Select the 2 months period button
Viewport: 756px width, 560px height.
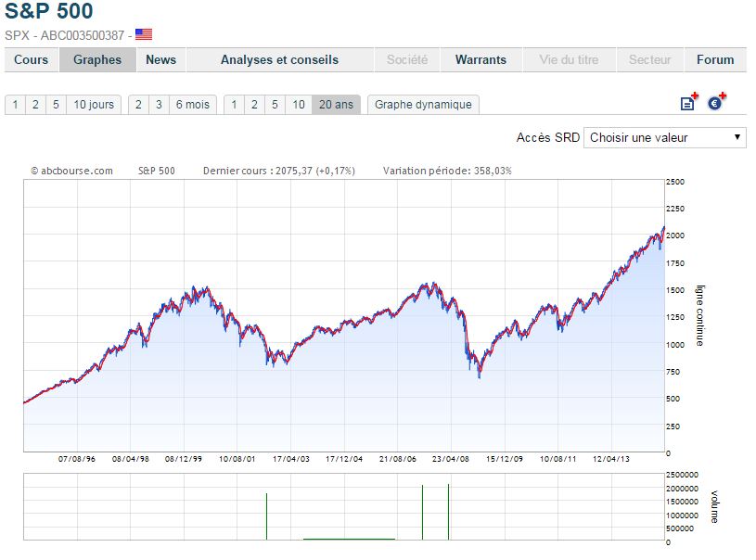tap(138, 105)
